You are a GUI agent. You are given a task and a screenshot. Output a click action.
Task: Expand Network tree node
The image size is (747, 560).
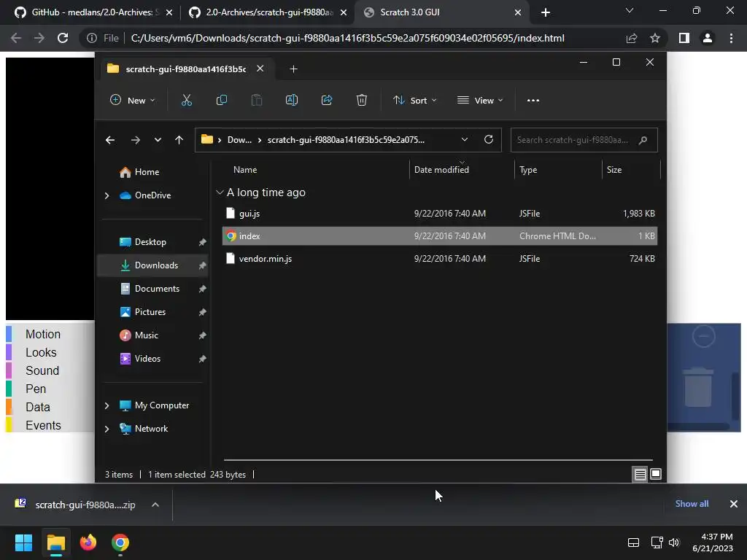(107, 429)
